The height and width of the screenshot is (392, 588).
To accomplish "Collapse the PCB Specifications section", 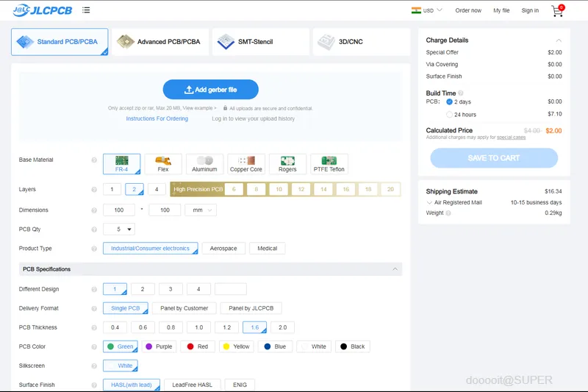I will 395,269.
